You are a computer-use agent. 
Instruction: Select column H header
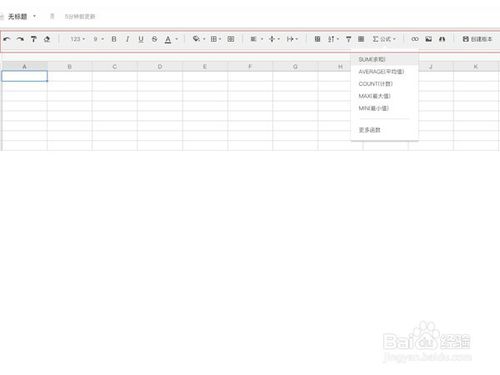point(335,67)
